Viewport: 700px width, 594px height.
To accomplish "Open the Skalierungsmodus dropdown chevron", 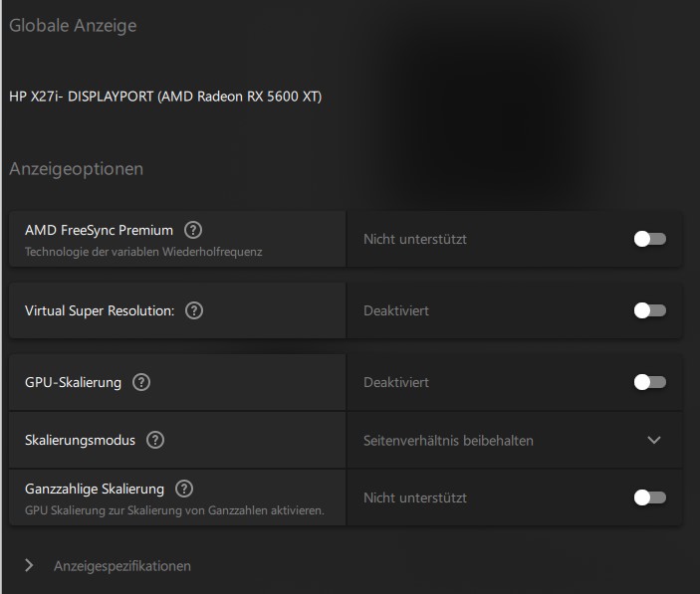I will coord(654,440).
